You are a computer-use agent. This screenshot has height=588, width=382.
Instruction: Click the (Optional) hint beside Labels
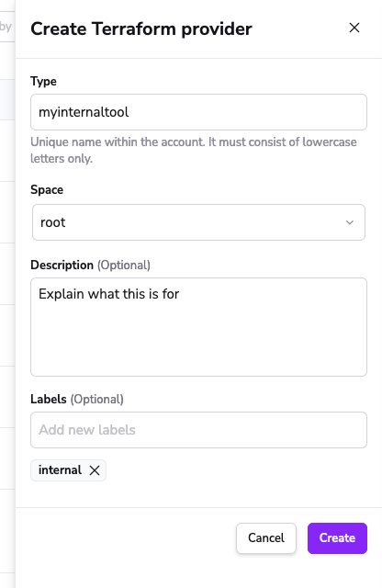pyautogui.click(x=97, y=399)
